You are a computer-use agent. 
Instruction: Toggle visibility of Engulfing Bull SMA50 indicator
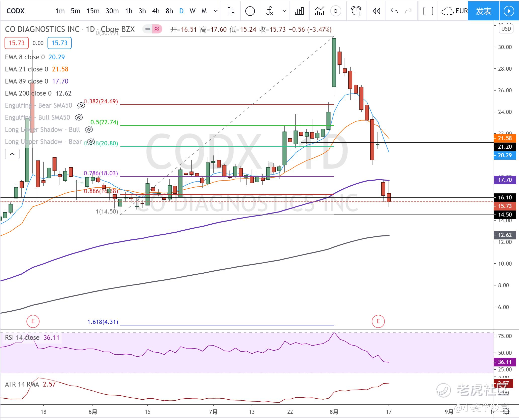[79, 117]
